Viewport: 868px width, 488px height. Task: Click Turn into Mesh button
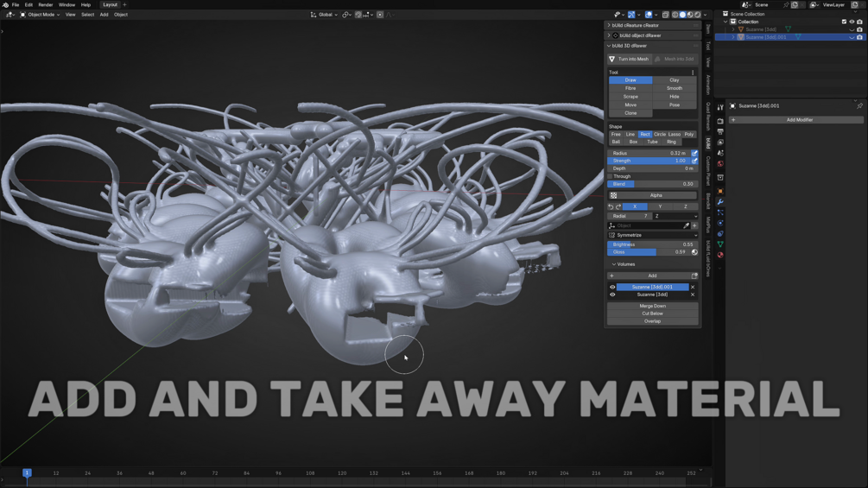[630, 60]
